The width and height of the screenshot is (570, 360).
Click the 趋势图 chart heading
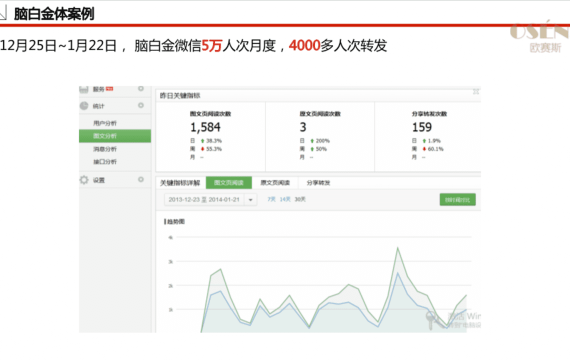click(176, 221)
